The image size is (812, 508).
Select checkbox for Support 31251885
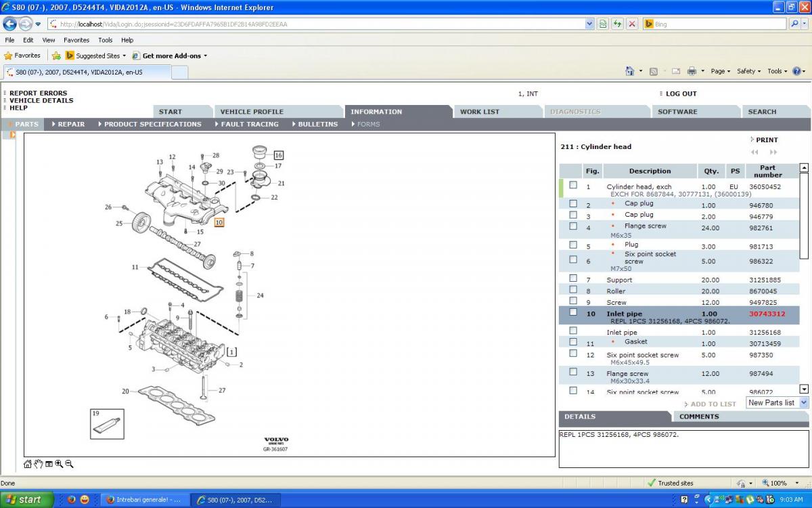click(x=573, y=278)
